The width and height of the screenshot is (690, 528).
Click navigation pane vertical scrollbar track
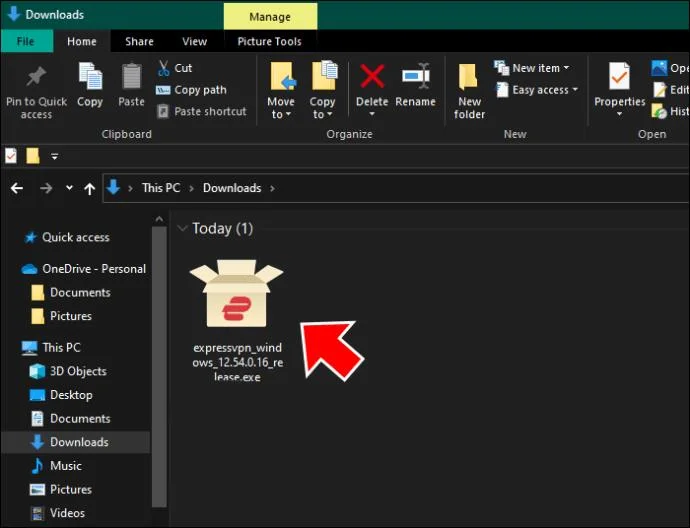[x=159, y=367]
